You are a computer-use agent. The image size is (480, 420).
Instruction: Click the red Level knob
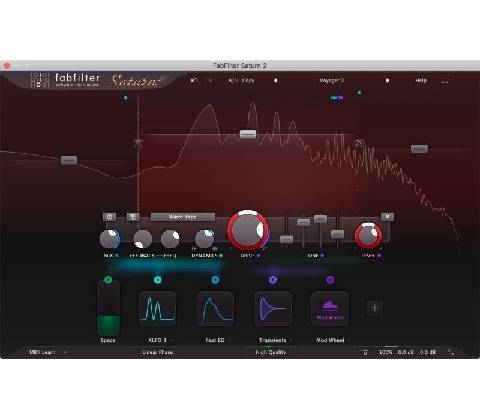368,235
